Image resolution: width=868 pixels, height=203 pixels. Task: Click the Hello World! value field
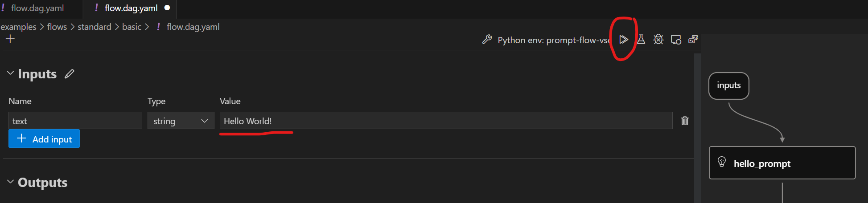(x=446, y=121)
